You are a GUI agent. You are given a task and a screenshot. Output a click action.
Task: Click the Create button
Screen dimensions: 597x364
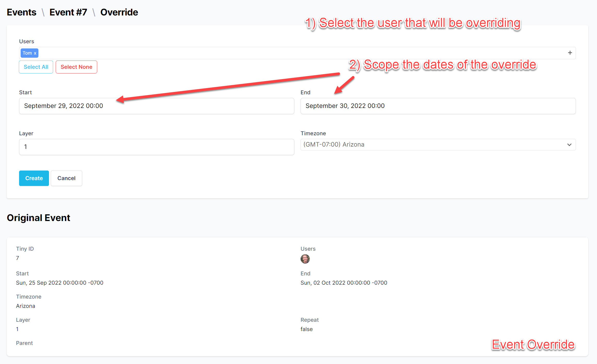click(x=34, y=178)
